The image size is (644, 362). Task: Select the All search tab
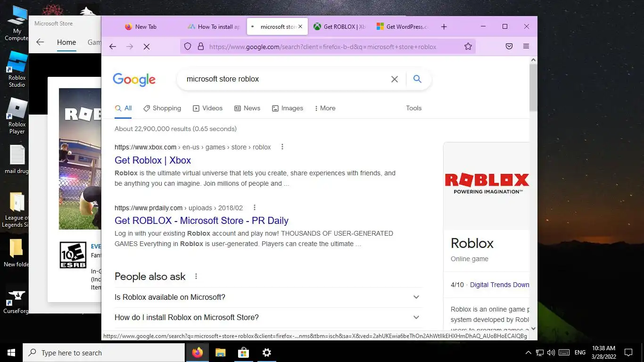tap(123, 108)
